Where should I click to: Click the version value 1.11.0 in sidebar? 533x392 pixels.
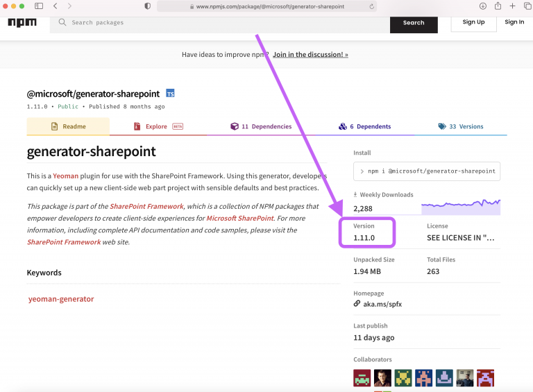364,238
